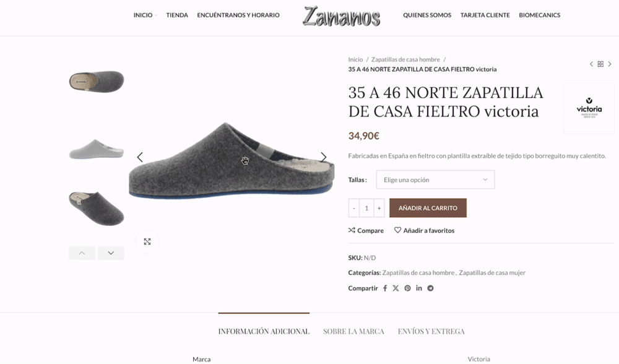Share product on Telegram icon

(x=430, y=288)
